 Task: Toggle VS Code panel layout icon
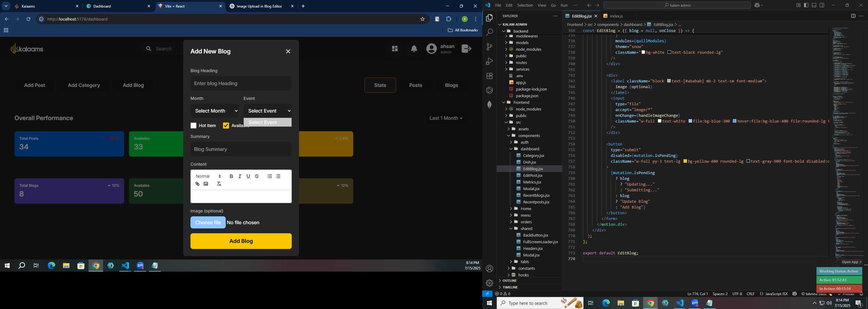pyautogui.click(x=814, y=5)
